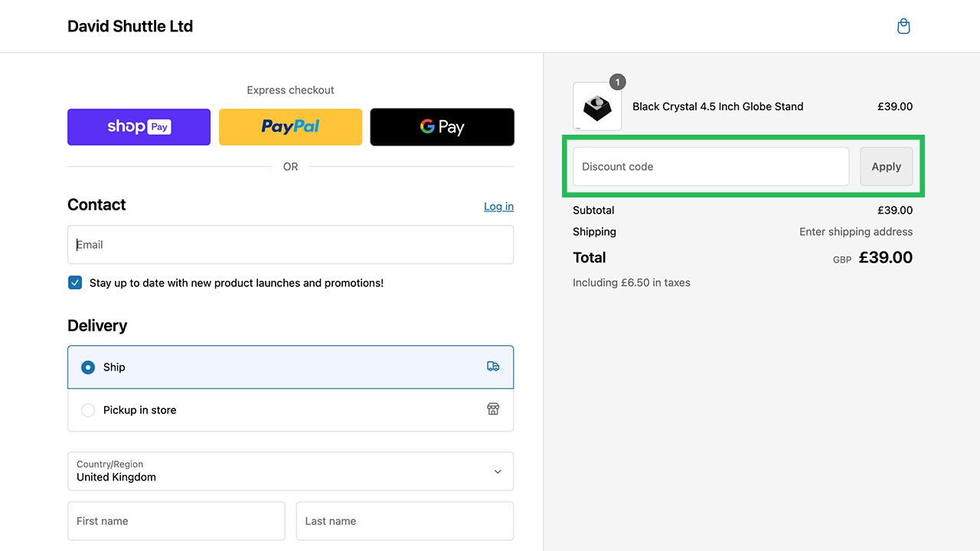Image resolution: width=980 pixels, height=551 pixels.
Task: Click the Black Crystal 4.5 Inch Globe Stand title
Action: coord(717,106)
